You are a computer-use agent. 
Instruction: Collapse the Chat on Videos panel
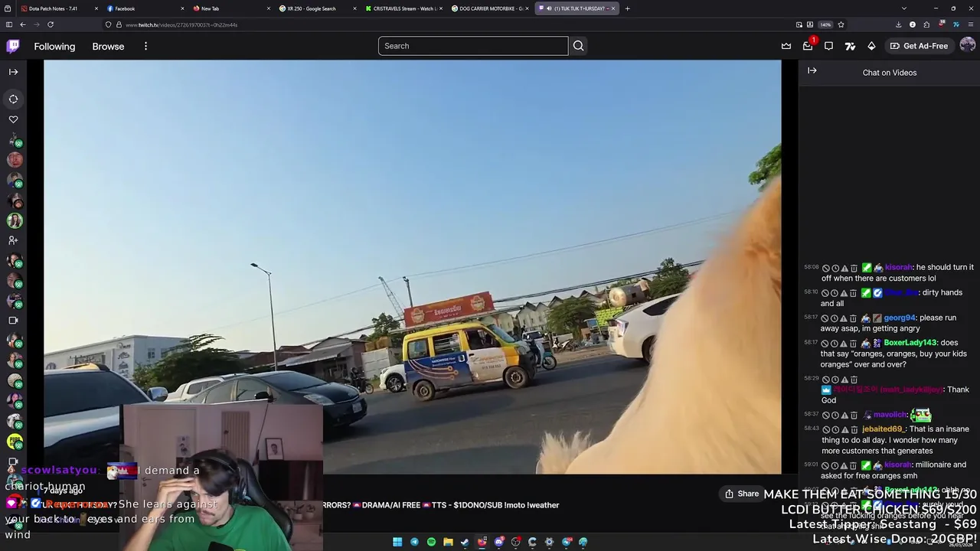pos(812,70)
